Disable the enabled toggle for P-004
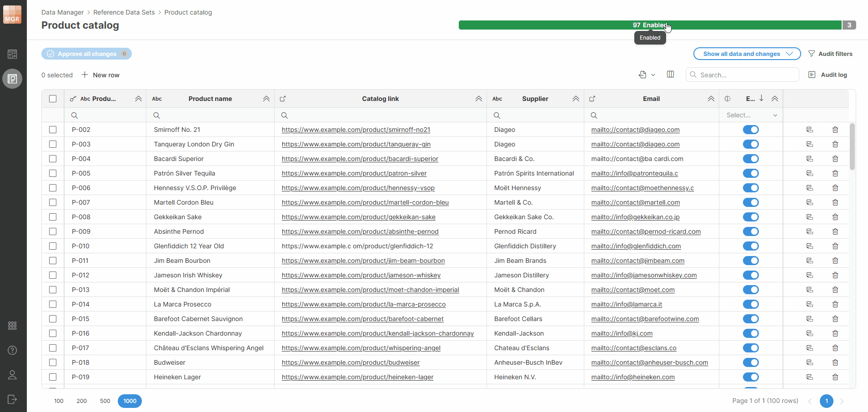Viewport: 868px width, 412px height. [750, 159]
